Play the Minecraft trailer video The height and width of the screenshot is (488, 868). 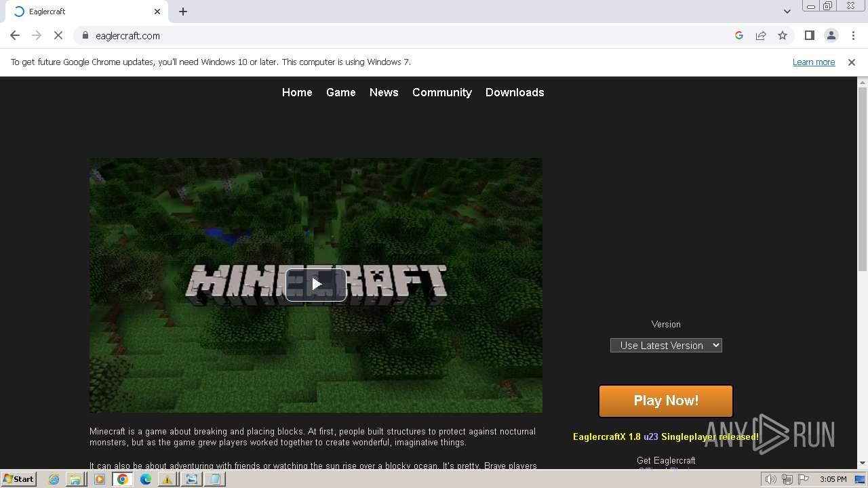tap(316, 285)
